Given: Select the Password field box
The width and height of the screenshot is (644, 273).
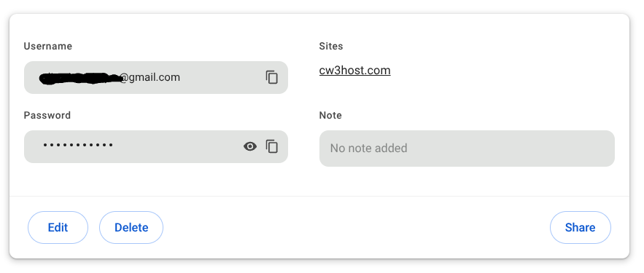Looking at the screenshot, I should click(155, 147).
